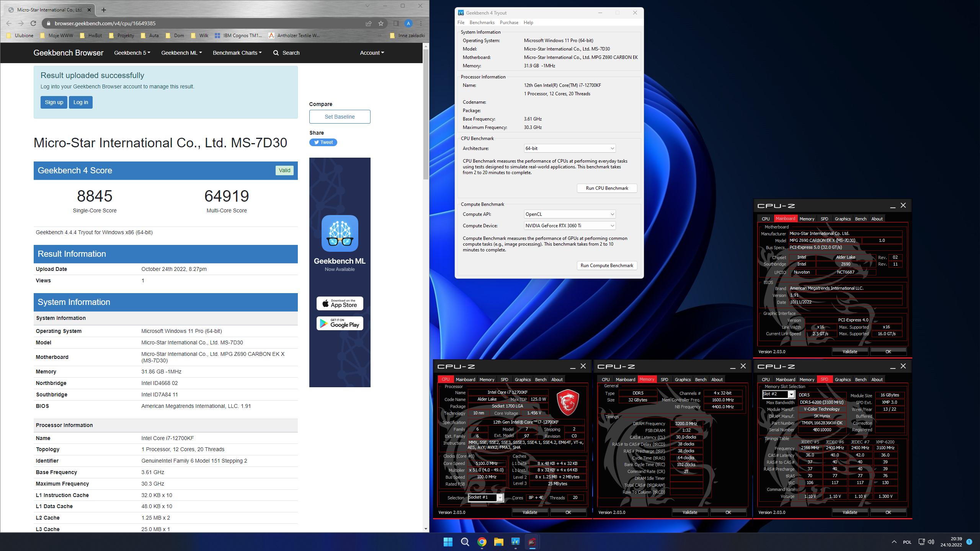980x551 pixels.
Task: Switch to Bench tab in CPU-Z CPU window
Action: pos(541,380)
